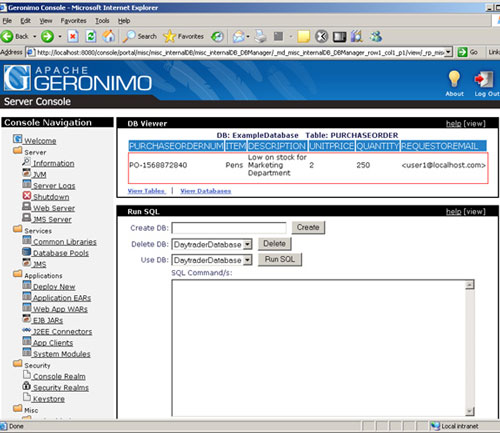Screen dimensions: 500x433
Task: Open Web App WARs navigation link
Action: point(60,309)
